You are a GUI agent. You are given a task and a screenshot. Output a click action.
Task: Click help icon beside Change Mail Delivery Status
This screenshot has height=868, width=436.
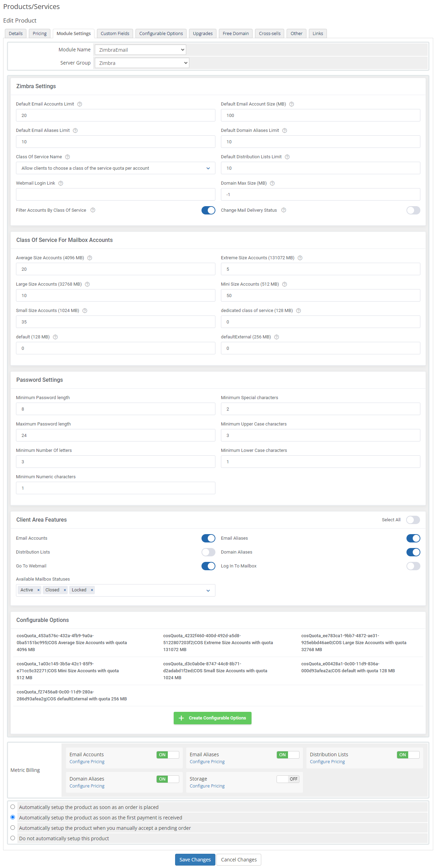point(284,210)
